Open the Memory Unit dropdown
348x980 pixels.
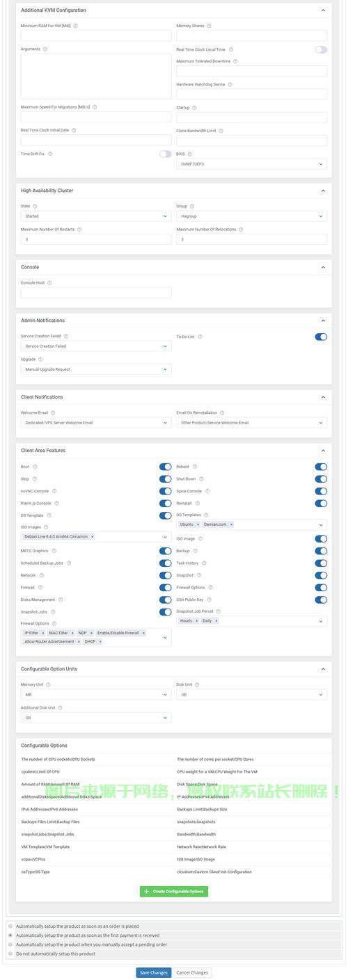point(96,695)
